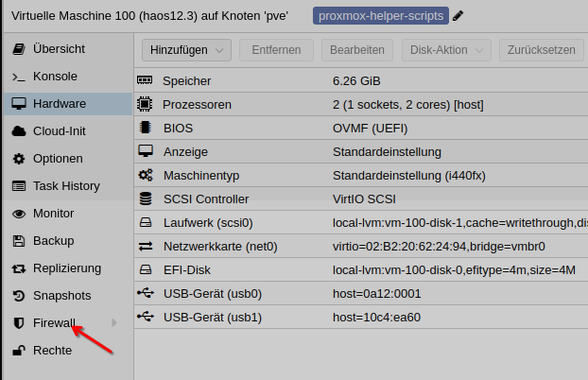Click the SCSI Controller database icon
Viewport: 588px width, 380px height.
(x=146, y=199)
